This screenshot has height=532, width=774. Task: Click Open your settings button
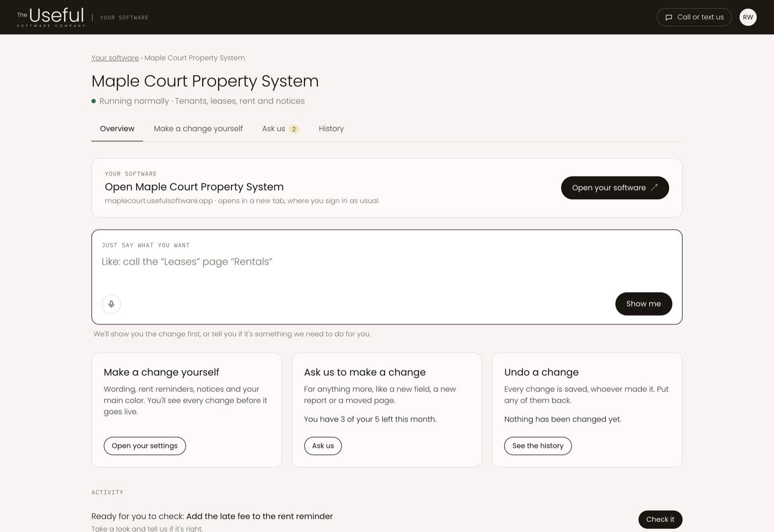145,446
